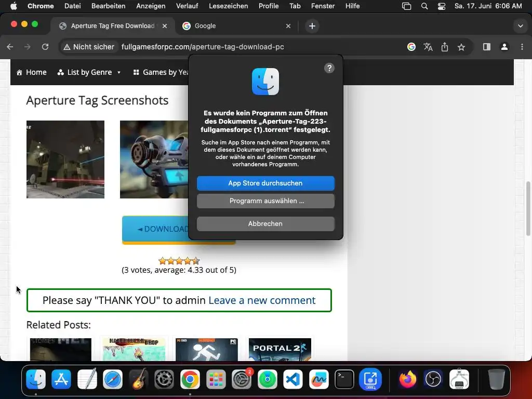This screenshot has width=532, height=399.
Task: Click Abbrechen to dismiss dialog
Action: click(265, 224)
